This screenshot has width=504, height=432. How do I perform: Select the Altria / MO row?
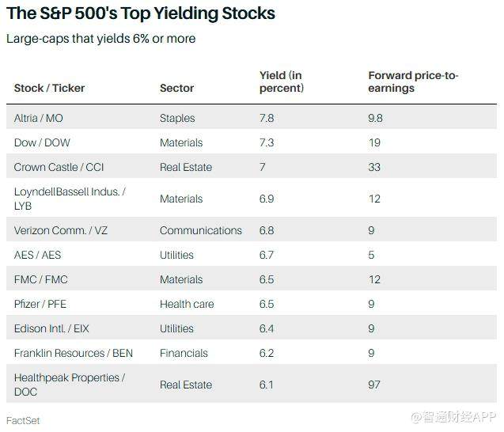(38, 118)
